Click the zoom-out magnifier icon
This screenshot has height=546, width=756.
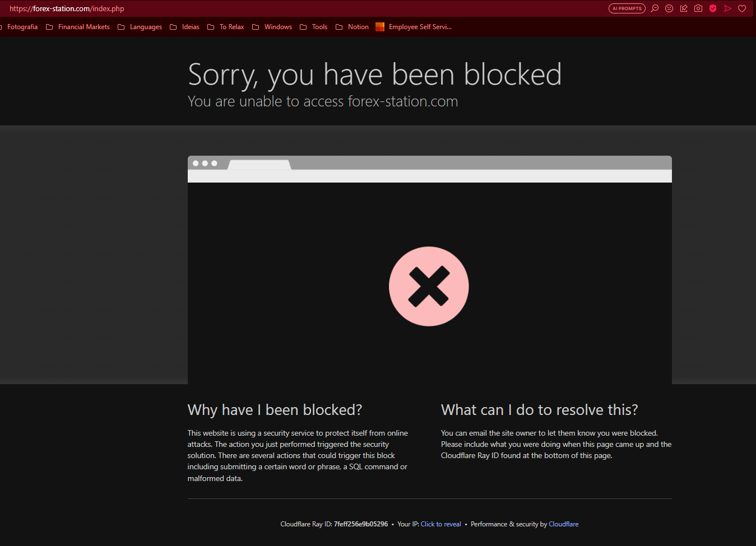[x=655, y=8]
